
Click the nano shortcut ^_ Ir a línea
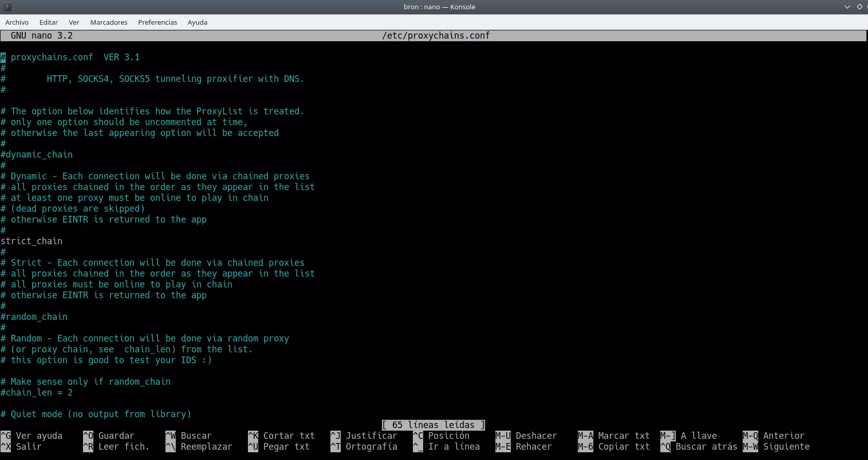click(x=446, y=447)
